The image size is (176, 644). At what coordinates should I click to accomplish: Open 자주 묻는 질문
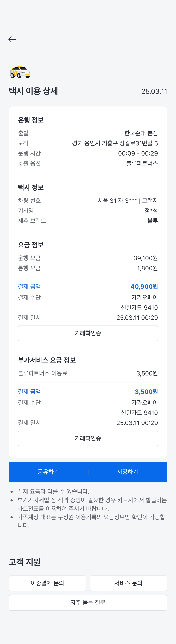click(88, 603)
